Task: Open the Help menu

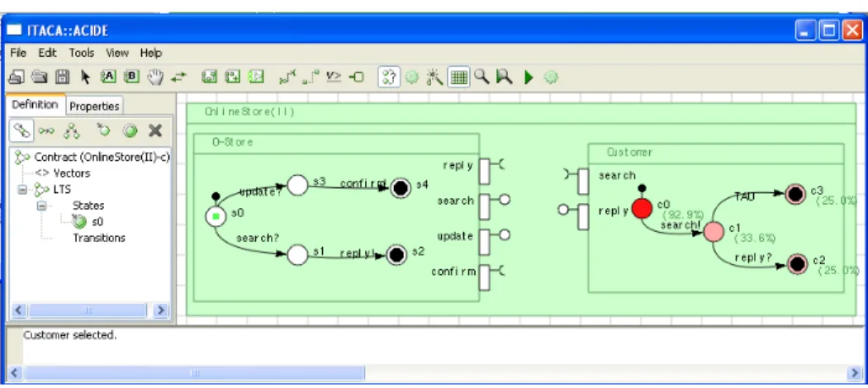Action: coord(150,53)
